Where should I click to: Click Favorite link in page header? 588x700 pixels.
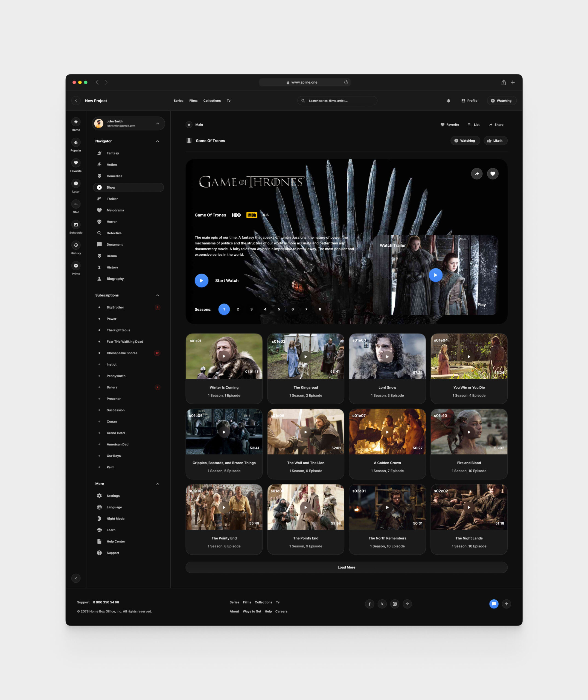(450, 125)
